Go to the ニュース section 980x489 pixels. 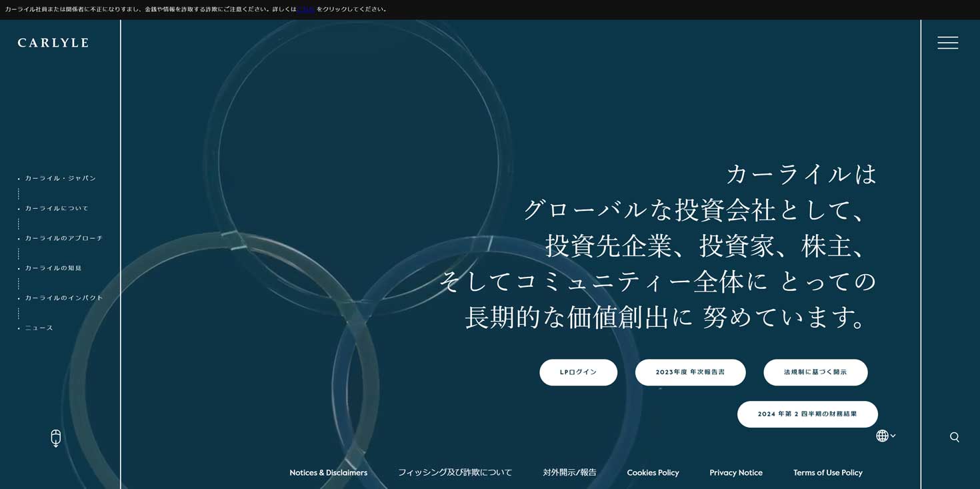[39, 328]
